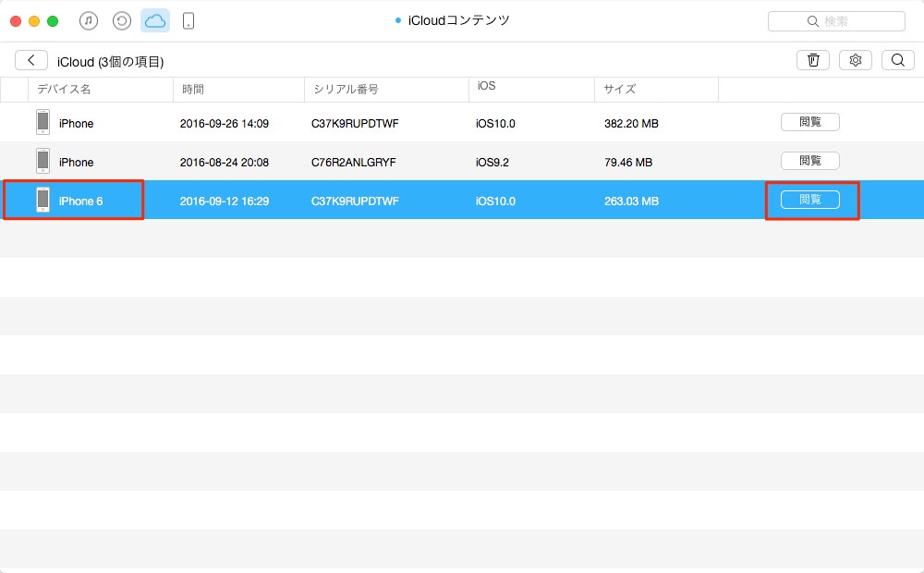Image resolution: width=924 pixels, height=573 pixels.
Task: Click the date 2016-09-12 16:29
Action: (225, 201)
